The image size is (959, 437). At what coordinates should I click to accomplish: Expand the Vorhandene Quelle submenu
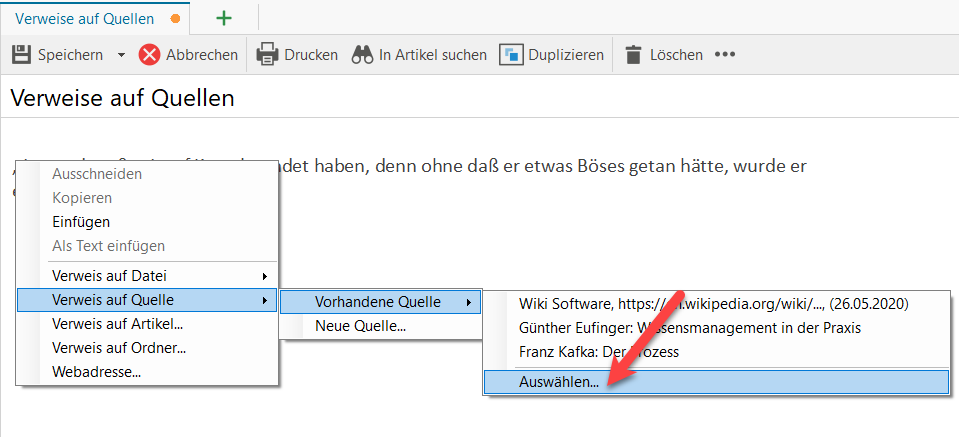380,301
